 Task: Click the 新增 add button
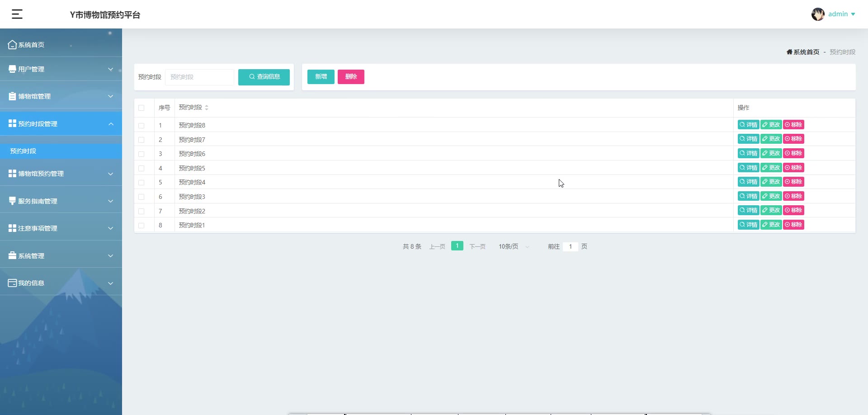pyautogui.click(x=321, y=77)
